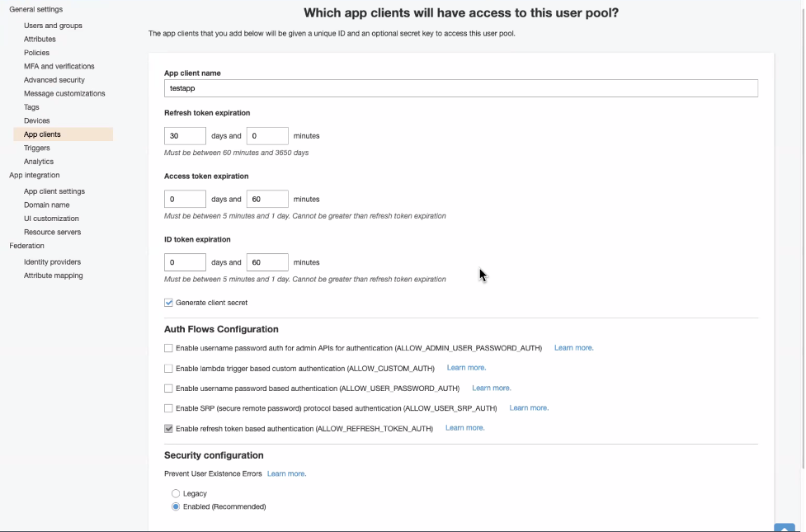This screenshot has height=532, width=806.
Task: Open Identity providers under Federation
Action: 52,261
